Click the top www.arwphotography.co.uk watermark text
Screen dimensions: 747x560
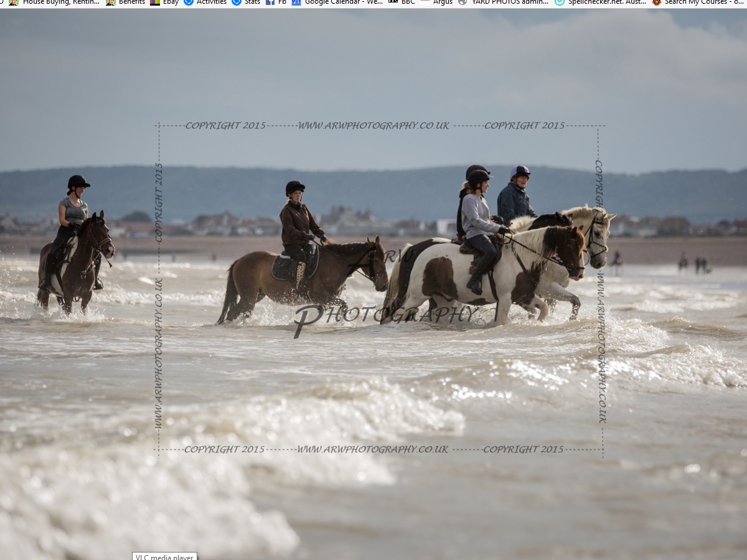pyautogui.click(x=373, y=126)
